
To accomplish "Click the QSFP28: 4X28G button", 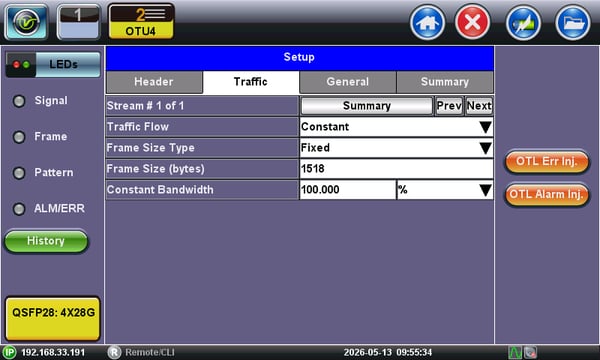I will (x=53, y=318).
